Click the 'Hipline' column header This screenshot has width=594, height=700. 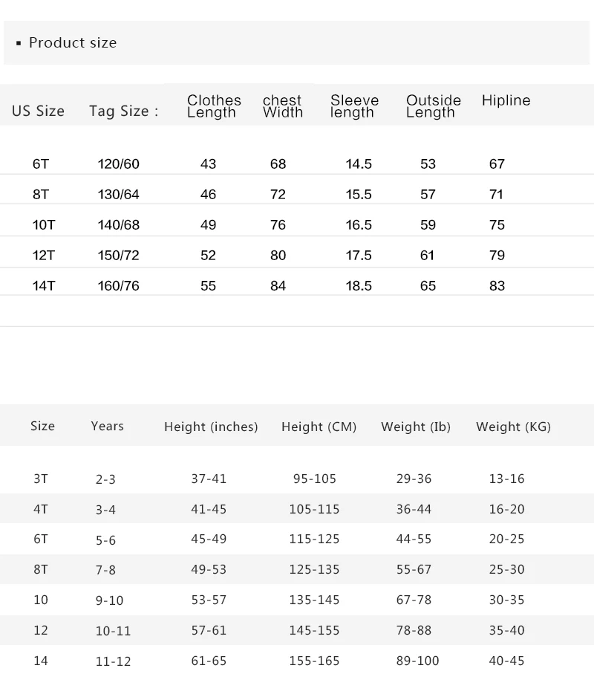(506, 100)
